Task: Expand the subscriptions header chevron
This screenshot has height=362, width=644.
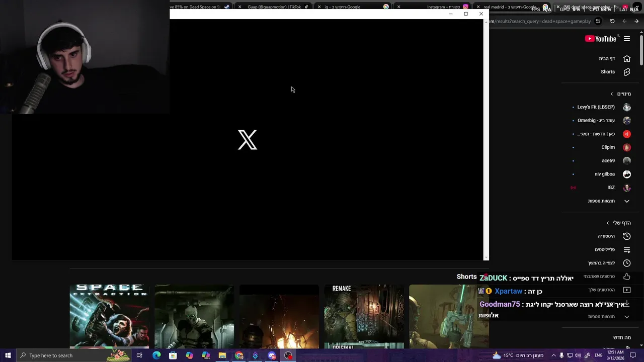Action: pos(612,94)
